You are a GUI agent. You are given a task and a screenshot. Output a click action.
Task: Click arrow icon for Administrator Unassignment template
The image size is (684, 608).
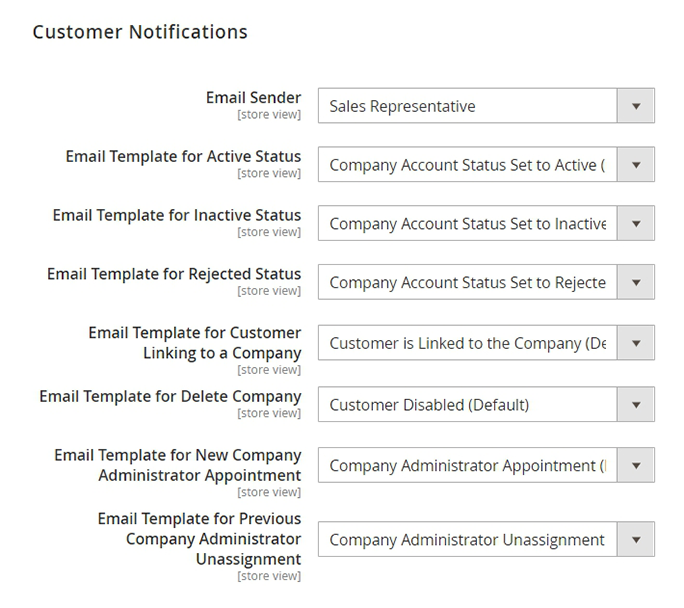[636, 540]
